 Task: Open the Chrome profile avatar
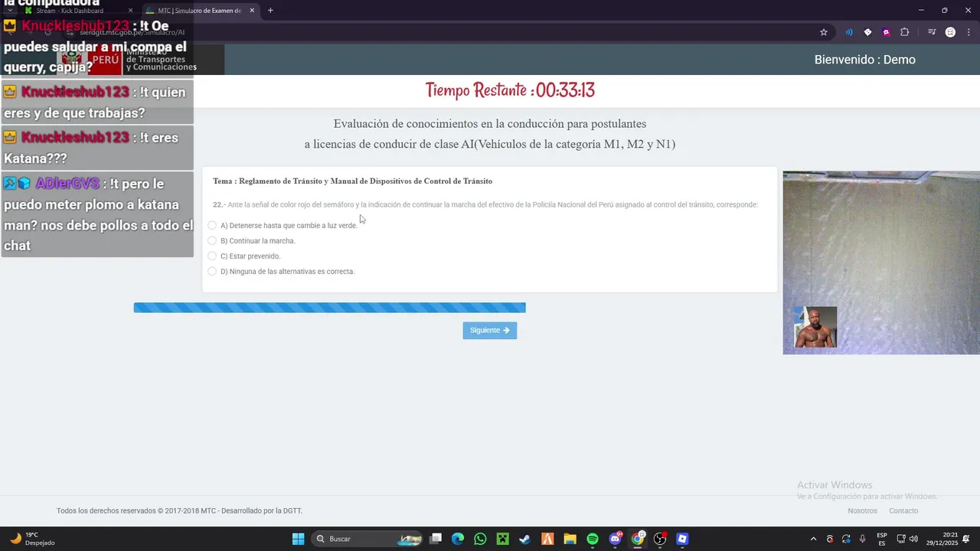pos(950,32)
